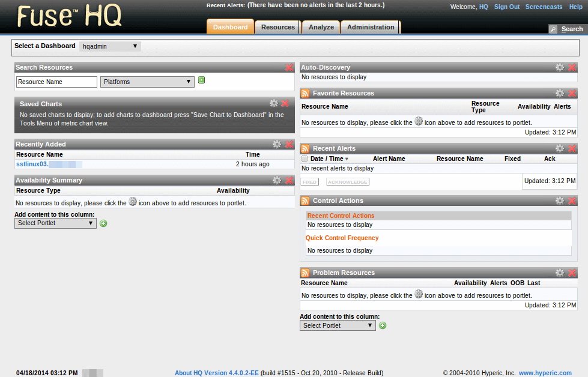Open the Platforms resource type dropdown

147,82
